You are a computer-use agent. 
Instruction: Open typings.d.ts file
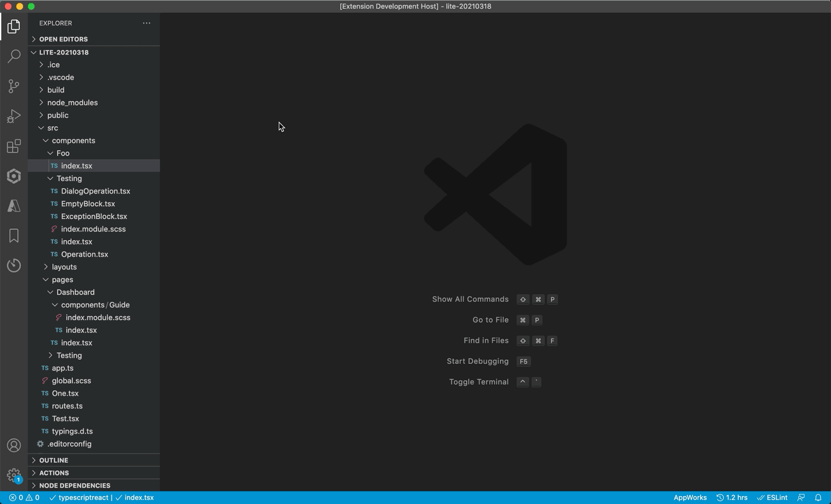[94, 432]
